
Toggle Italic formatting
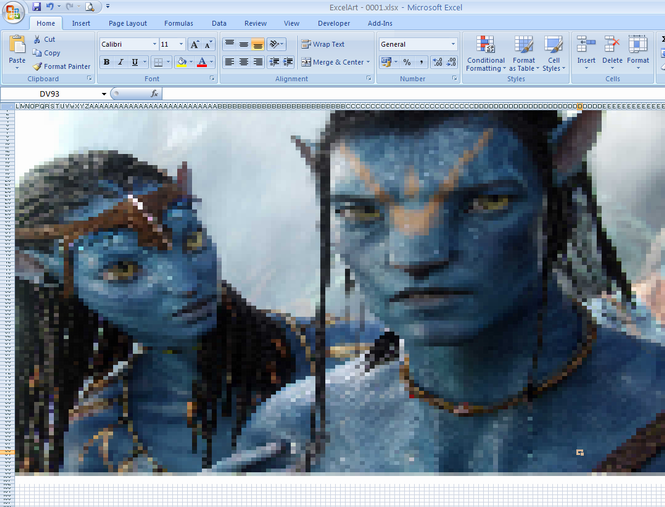coord(120,62)
